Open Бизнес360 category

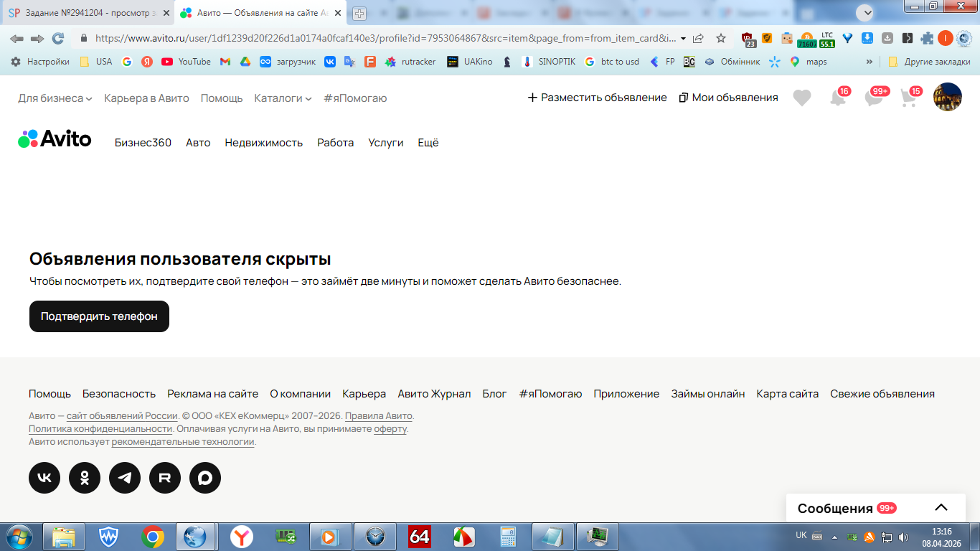pyautogui.click(x=143, y=143)
